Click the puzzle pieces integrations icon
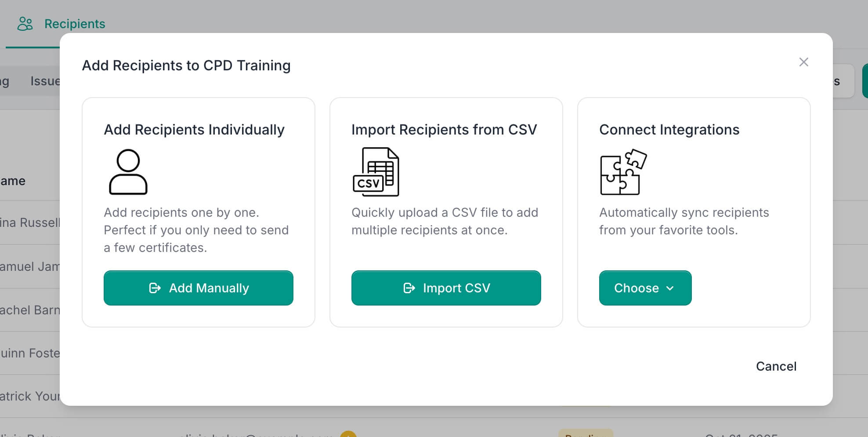The image size is (868, 437). coord(623,172)
